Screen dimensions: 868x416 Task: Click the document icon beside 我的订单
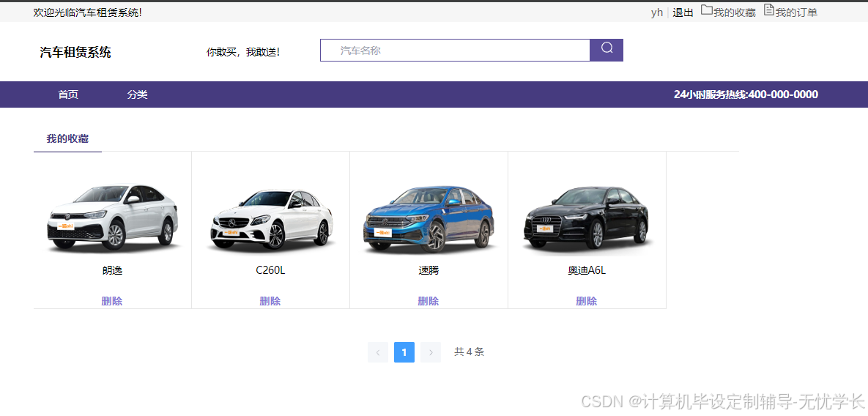click(769, 10)
